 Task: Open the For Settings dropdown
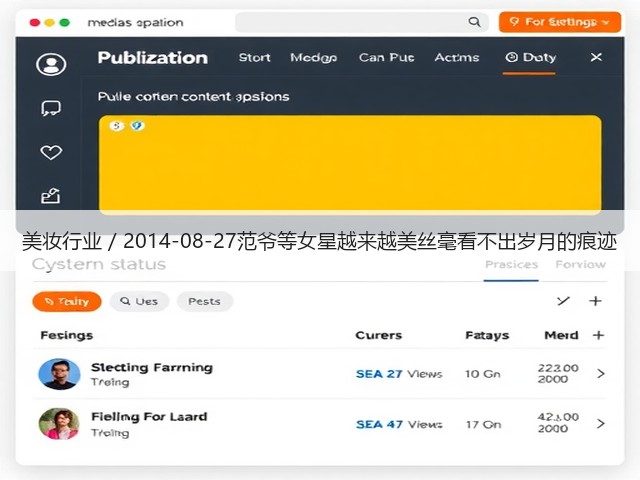560,22
